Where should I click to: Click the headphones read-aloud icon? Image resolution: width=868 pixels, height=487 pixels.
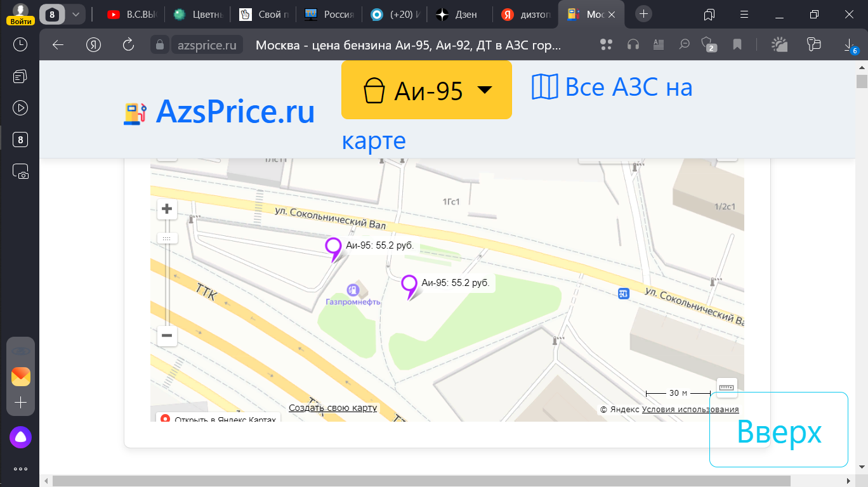[633, 44]
